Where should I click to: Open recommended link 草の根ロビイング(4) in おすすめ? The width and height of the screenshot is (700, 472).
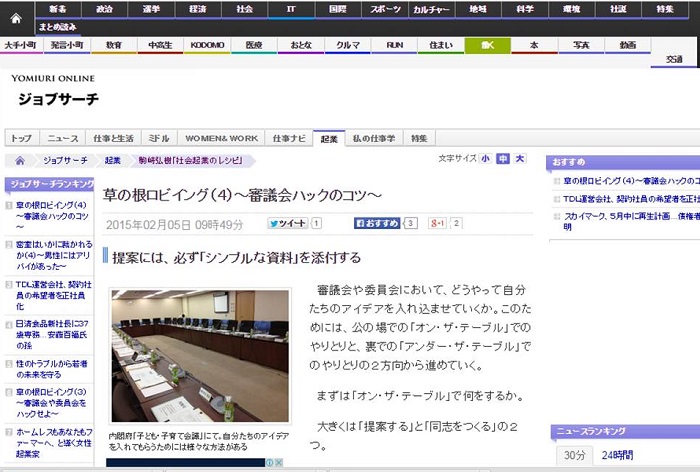tap(631, 181)
